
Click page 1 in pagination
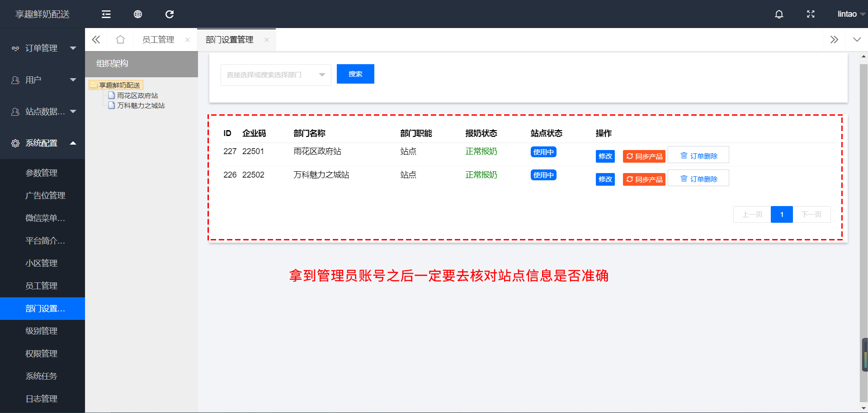782,215
